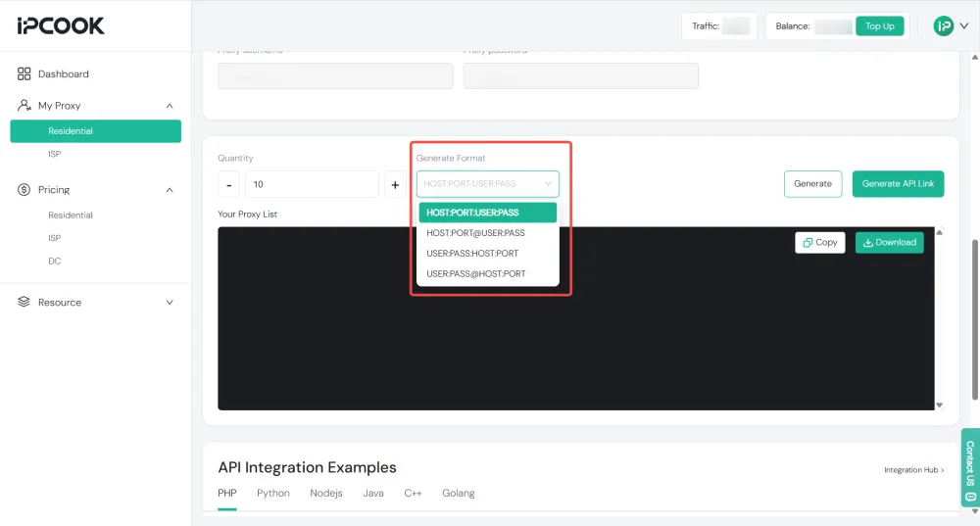Click the My Proxy person icon
Screen dimensions: 980x526
pos(24,105)
